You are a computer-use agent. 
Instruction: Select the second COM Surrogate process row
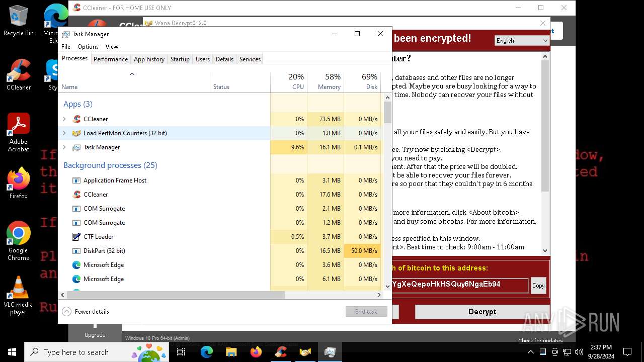click(220, 223)
